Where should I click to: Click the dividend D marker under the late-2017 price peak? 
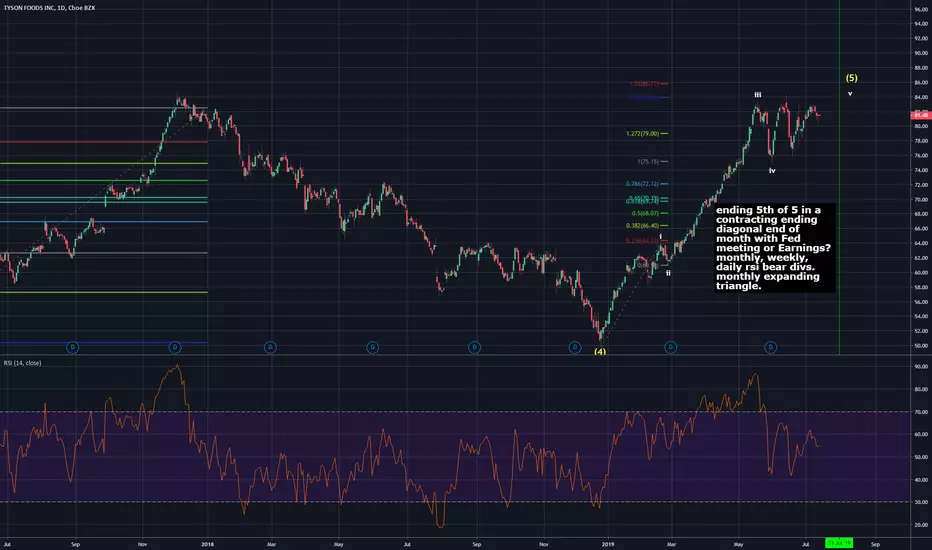[x=175, y=347]
